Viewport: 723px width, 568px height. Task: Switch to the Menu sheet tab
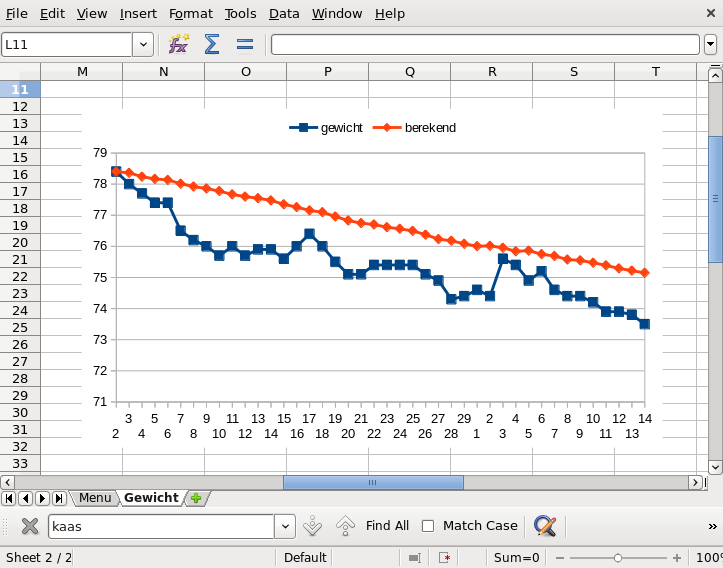pos(95,498)
